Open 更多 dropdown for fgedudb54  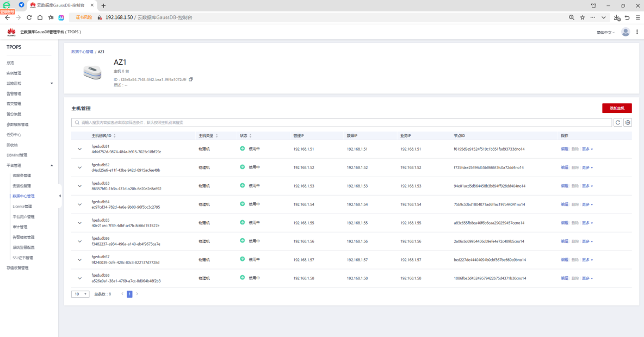[x=587, y=204]
